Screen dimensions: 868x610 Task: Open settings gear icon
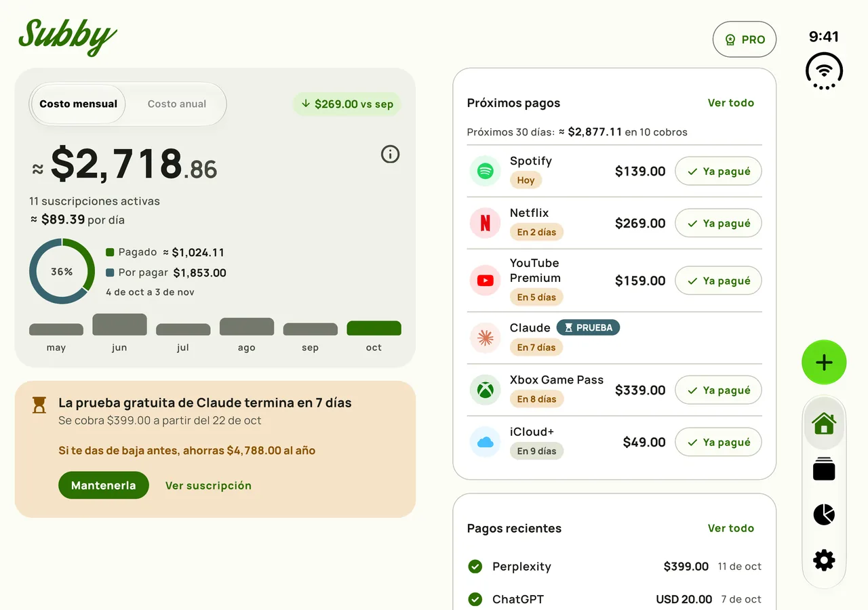[824, 560]
